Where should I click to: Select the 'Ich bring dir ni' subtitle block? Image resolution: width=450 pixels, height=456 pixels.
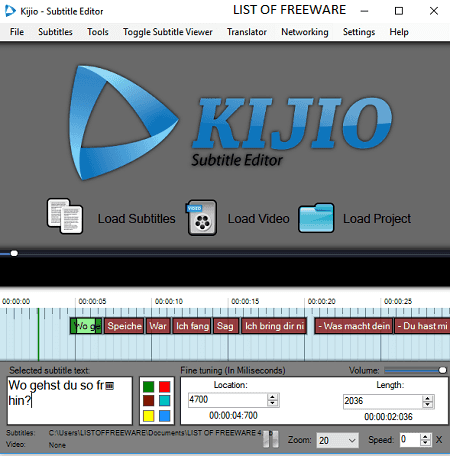tap(274, 326)
